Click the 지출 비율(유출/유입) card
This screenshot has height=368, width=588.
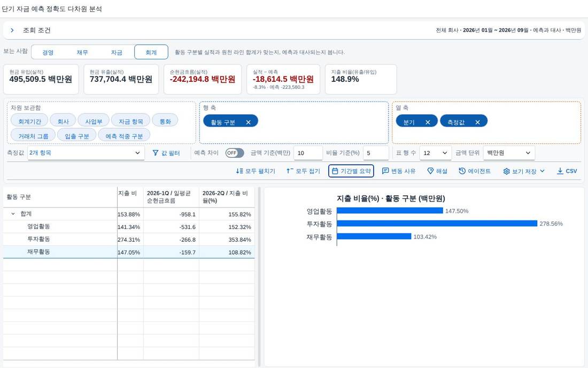pyautogui.click(x=361, y=79)
